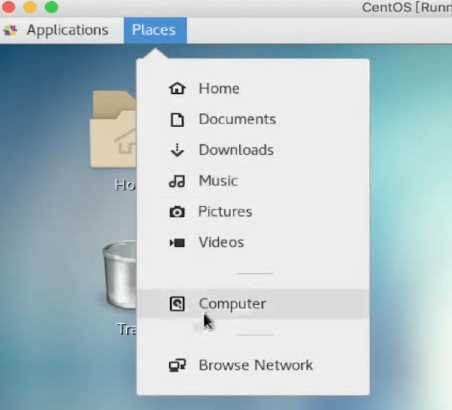
Task: Click the Pictures camera icon
Action: pyautogui.click(x=177, y=212)
